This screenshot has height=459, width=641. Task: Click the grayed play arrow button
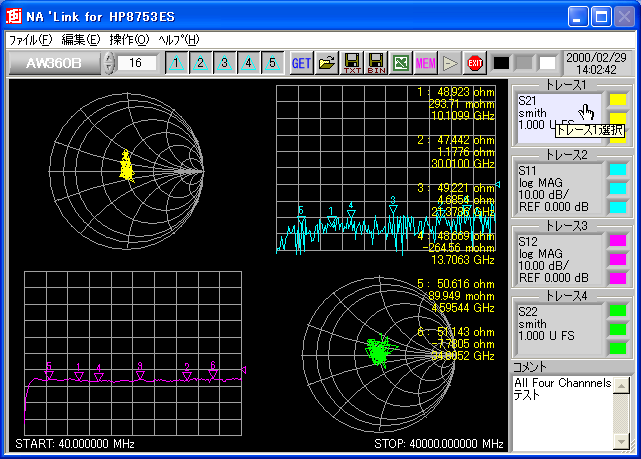pos(450,63)
